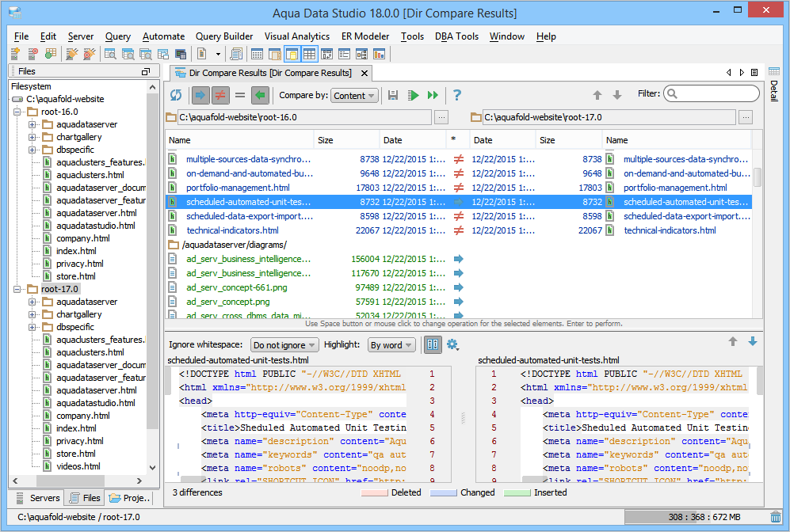The height and width of the screenshot is (532, 790).
Task: Click the gray previous-difference arrow in the file diff pane
Action: click(x=733, y=342)
